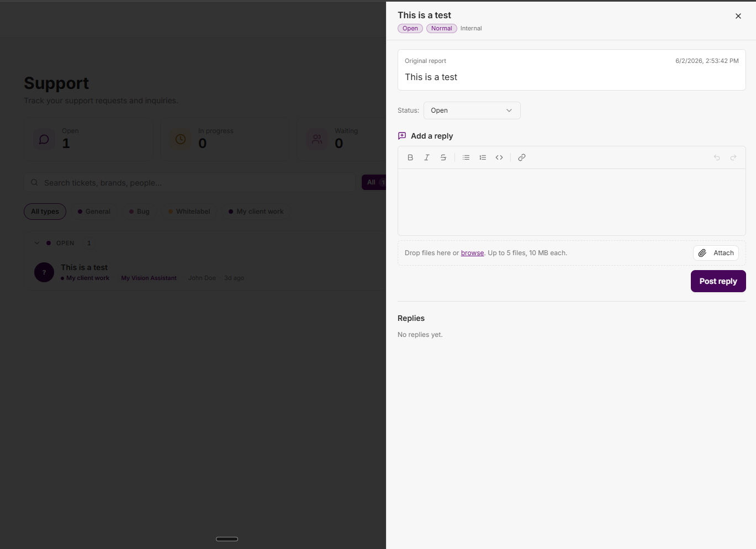Click the Add a reply icon
Screen dimensions: 756x549
(402, 136)
